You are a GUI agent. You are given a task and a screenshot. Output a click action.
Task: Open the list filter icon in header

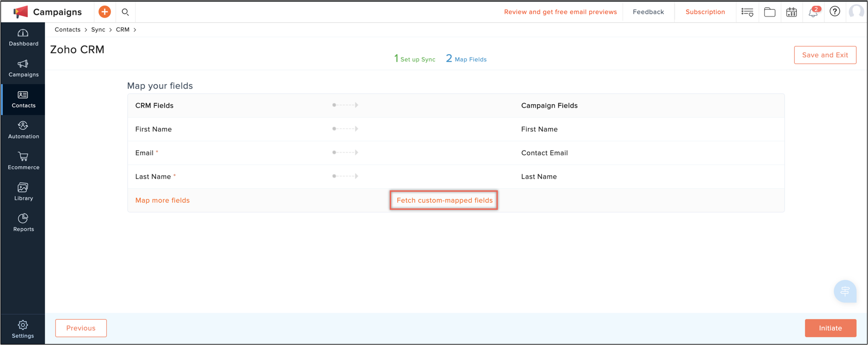(x=747, y=12)
